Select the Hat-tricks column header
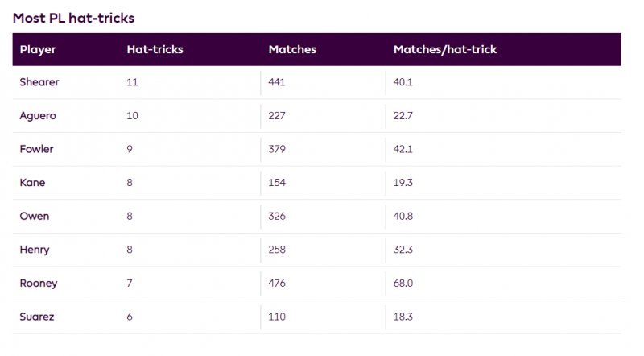This screenshot has height=356, width=644. (155, 49)
